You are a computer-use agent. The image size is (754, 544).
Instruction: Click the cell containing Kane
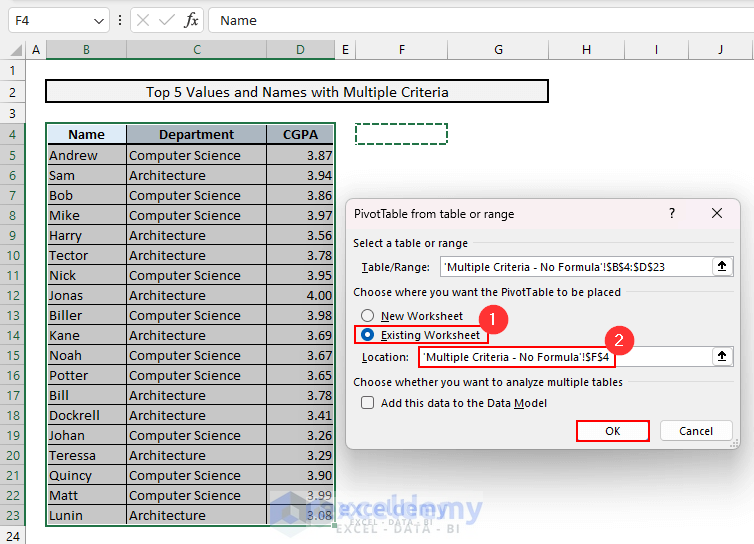[87, 335]
